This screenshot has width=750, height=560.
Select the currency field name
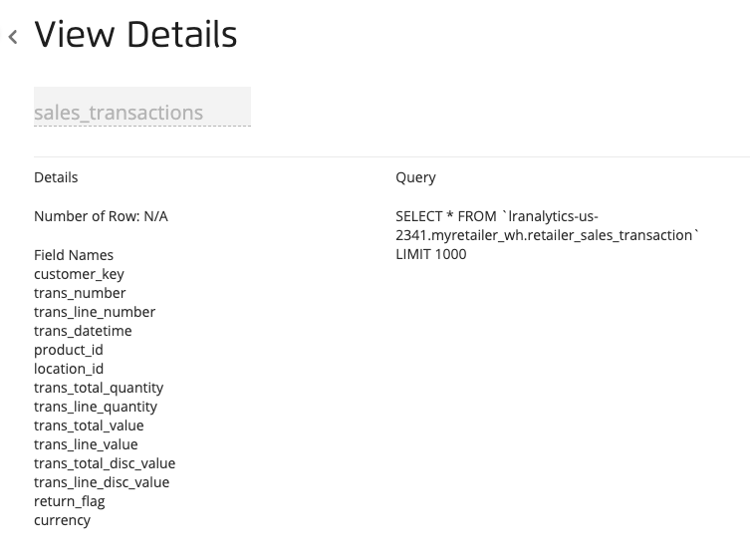pyautogui.click(x=62, y=520)
